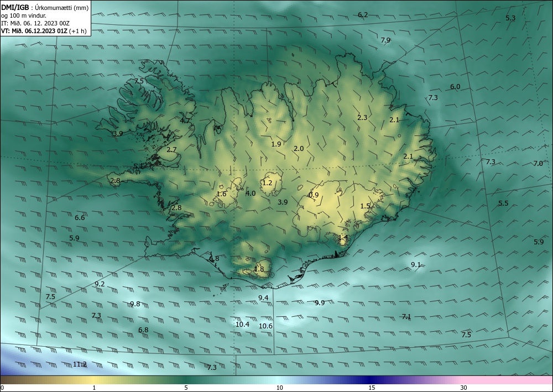Click the 1.4 value on the map

[x=343, y=238]
